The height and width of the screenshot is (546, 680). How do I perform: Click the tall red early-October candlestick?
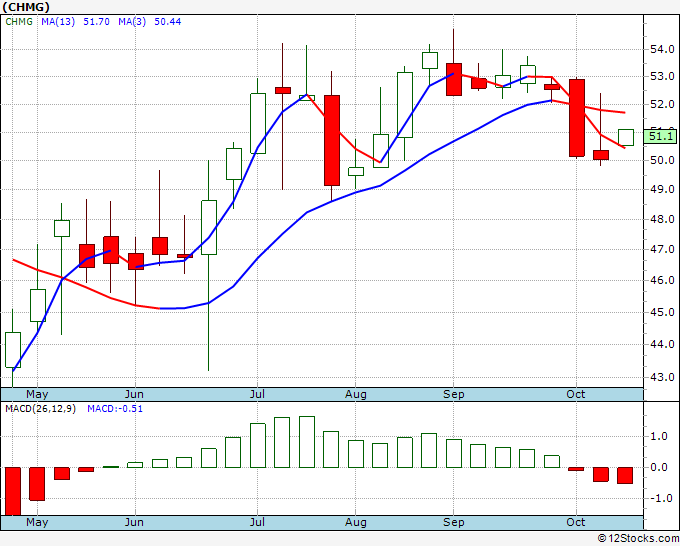click(x=577, y=118)
